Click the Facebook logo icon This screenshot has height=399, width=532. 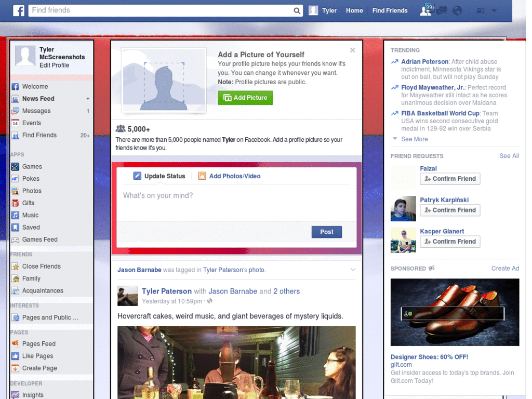(x=19, y=10)
